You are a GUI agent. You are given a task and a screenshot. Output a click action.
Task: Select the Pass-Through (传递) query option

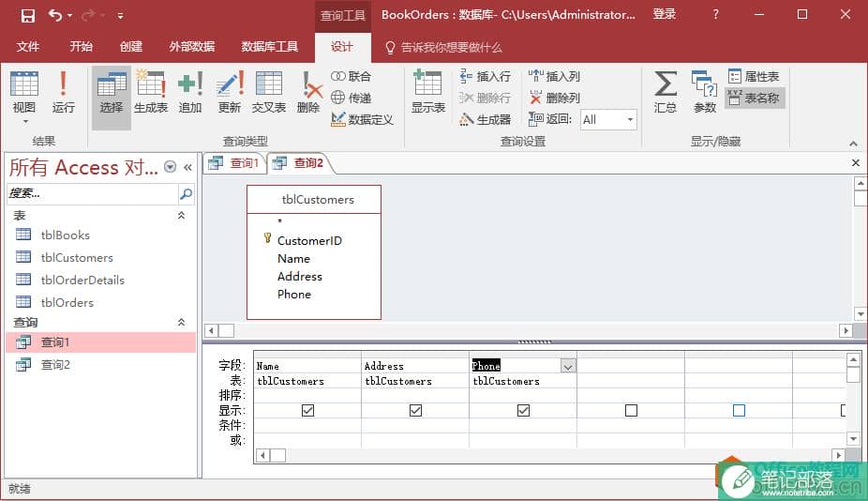coord(351,99)
